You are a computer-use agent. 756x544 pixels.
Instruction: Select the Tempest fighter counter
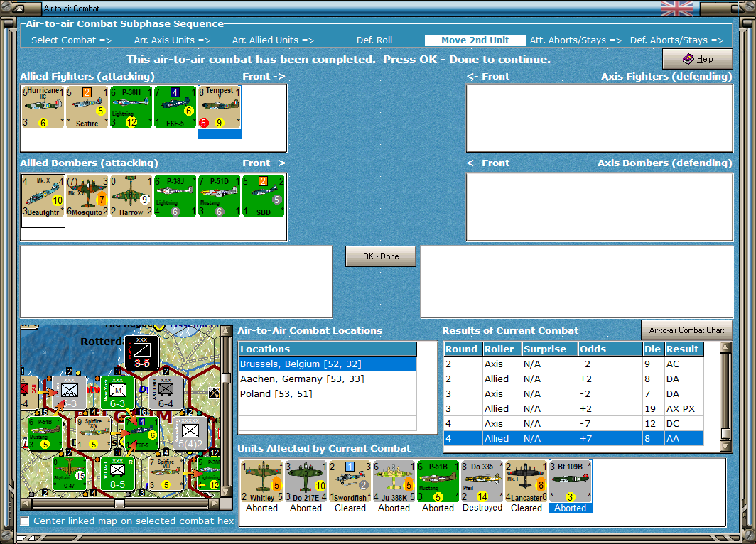(220, 107)
